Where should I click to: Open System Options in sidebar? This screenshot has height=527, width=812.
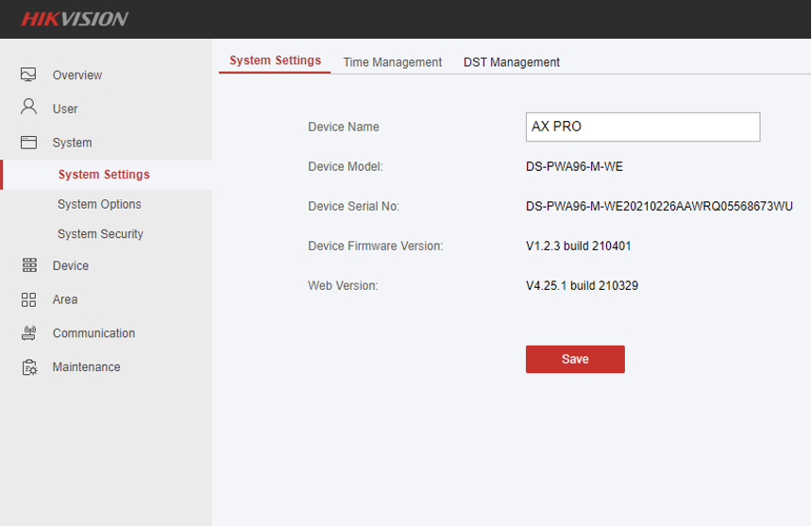[99, 204]
